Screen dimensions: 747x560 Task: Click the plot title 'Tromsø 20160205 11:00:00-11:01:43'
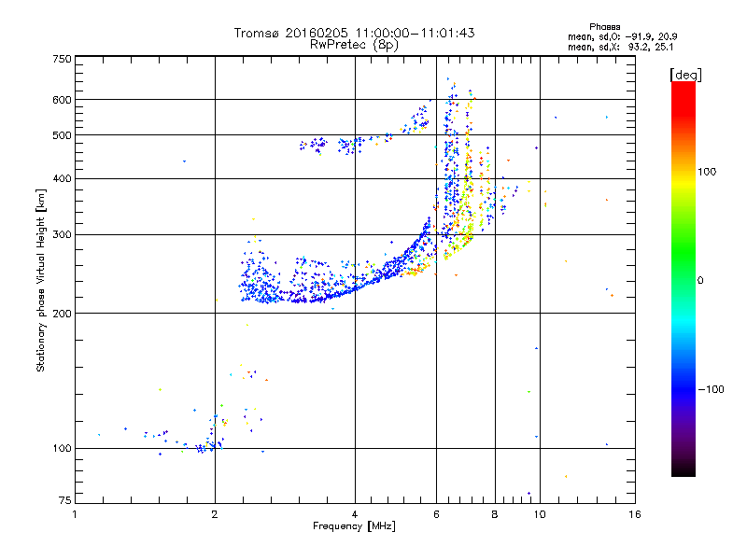point(354,33)
